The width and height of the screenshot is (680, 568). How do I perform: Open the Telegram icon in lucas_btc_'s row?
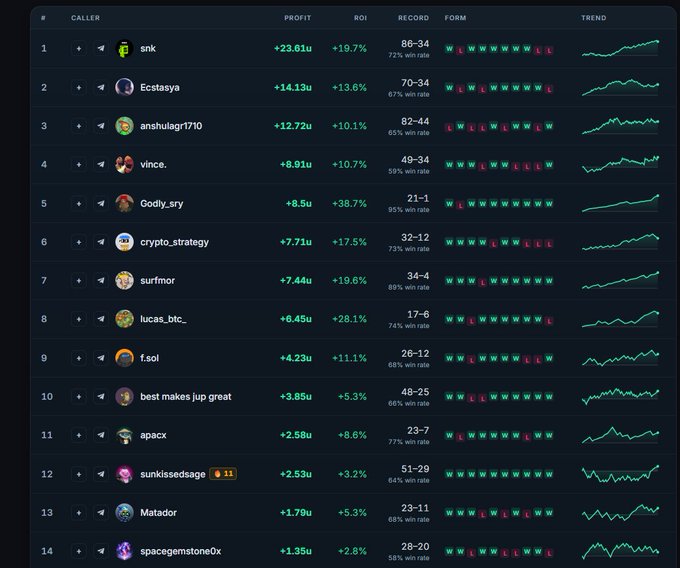101,319
